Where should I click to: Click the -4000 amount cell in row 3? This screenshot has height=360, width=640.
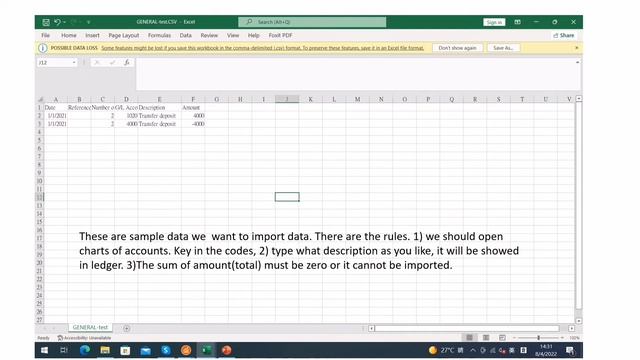(x=193, y=124)
